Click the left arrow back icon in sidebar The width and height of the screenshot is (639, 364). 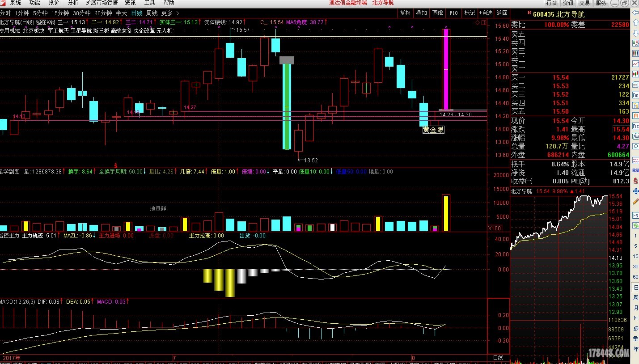tap(635, 13)
